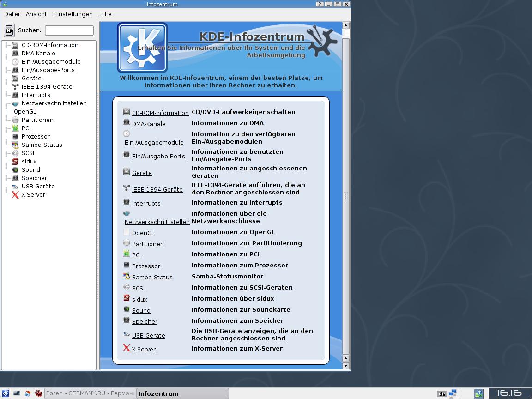Click the Suchen search input field
Screen dimensions: 532x399
tap(69, 30)
